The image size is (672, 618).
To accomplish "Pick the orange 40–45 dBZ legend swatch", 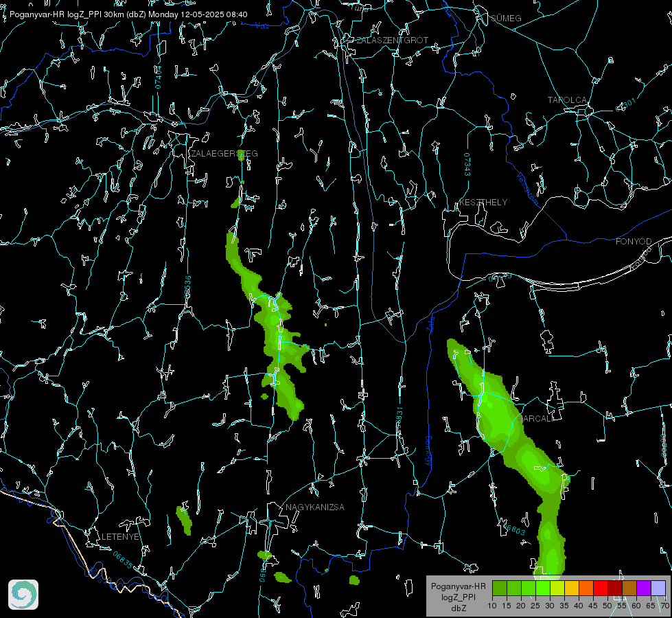I will pos(586,588).
